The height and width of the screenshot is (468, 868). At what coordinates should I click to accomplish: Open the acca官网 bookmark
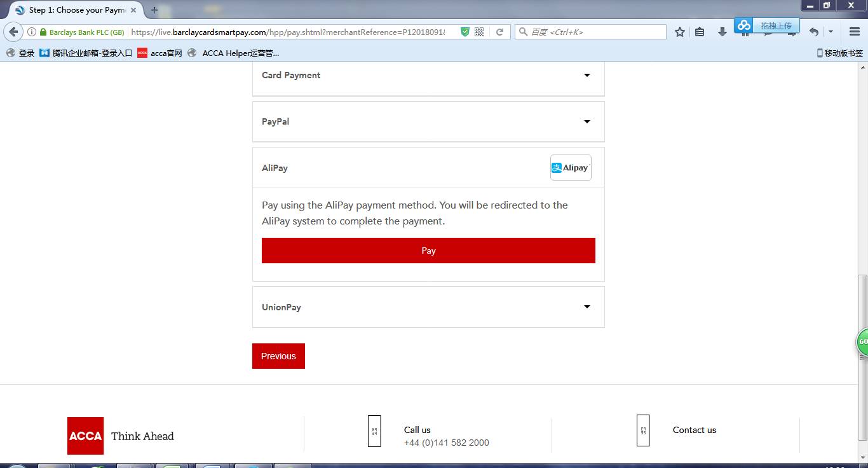pyautogui.click(x=160, y=53)
